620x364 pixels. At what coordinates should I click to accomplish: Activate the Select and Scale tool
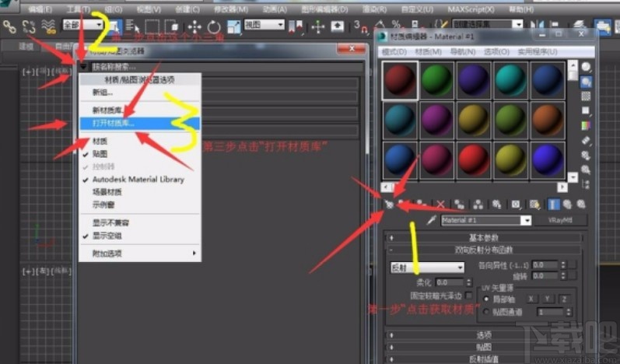pos(233,27)
